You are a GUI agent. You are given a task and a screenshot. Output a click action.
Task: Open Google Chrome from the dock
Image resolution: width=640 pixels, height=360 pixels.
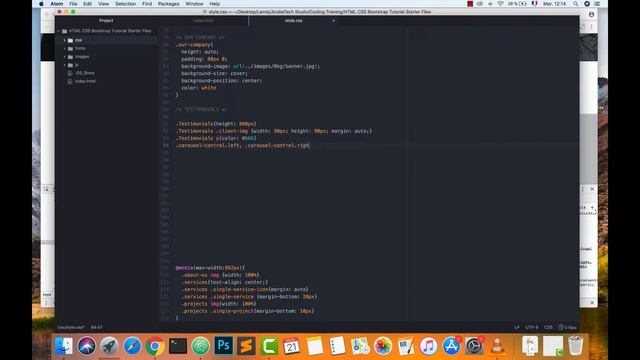pyautogui.click(x=155, y=346)
